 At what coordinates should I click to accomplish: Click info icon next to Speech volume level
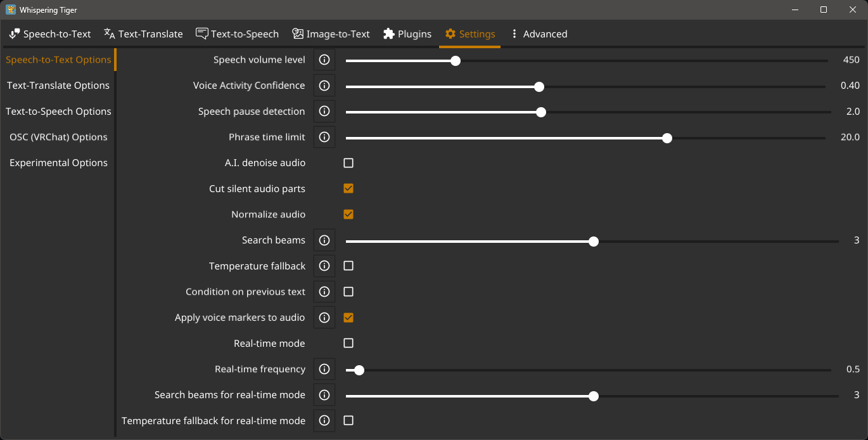pyautogui.click(x=324, y=60)
